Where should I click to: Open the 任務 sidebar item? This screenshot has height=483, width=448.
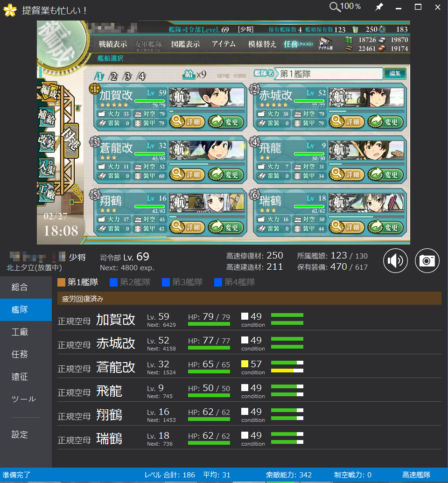point(26,354)
